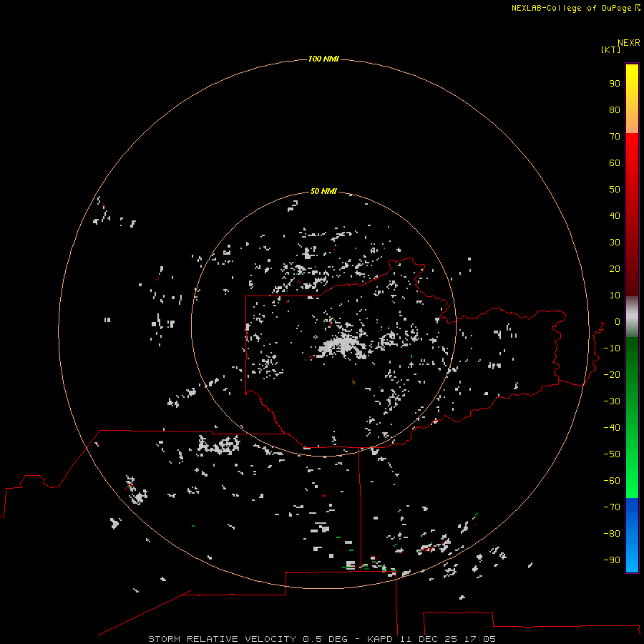
Task: Click the yellow top segment of color bar
Action: coord(632,99)
